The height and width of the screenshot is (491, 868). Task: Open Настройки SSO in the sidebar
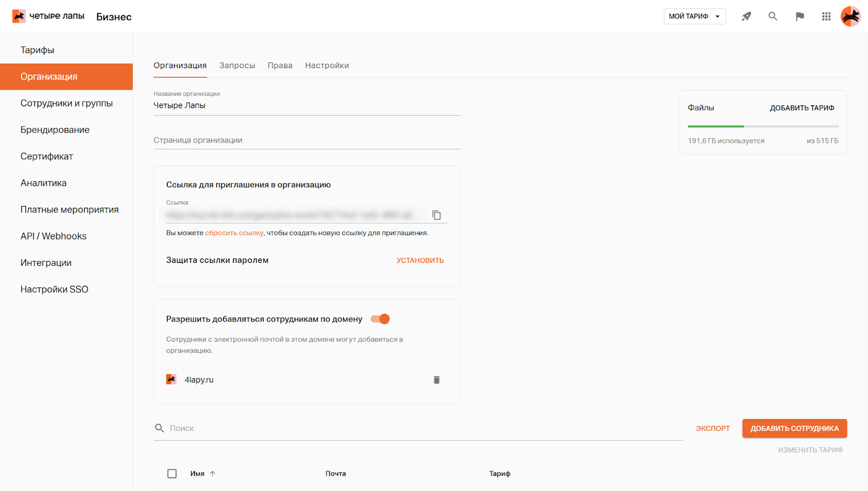67,290
